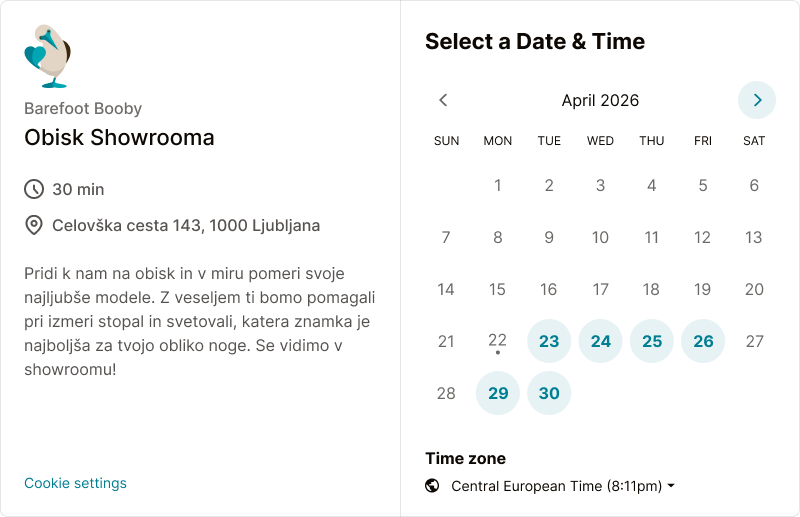Click the unavailable date 27
The image size is (800, 517).
click(754, 341)
